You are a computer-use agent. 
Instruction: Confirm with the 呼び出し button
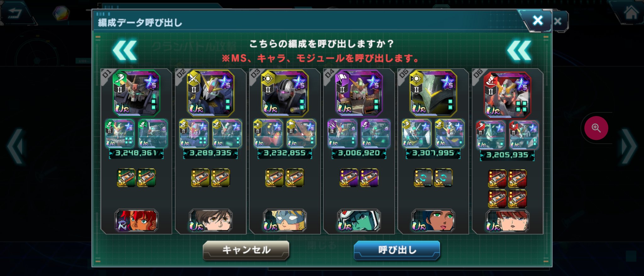[397, 251]
